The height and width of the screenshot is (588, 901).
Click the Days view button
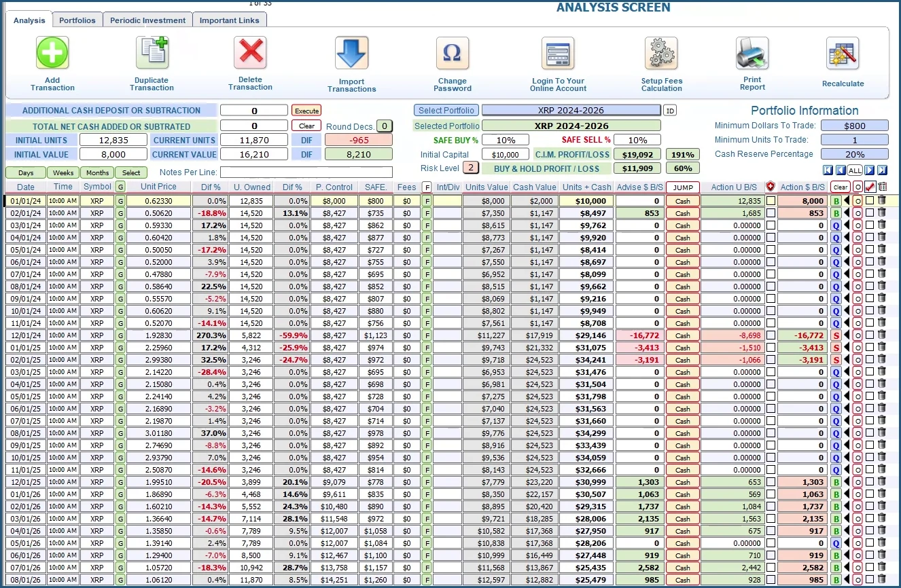(26, 172)
